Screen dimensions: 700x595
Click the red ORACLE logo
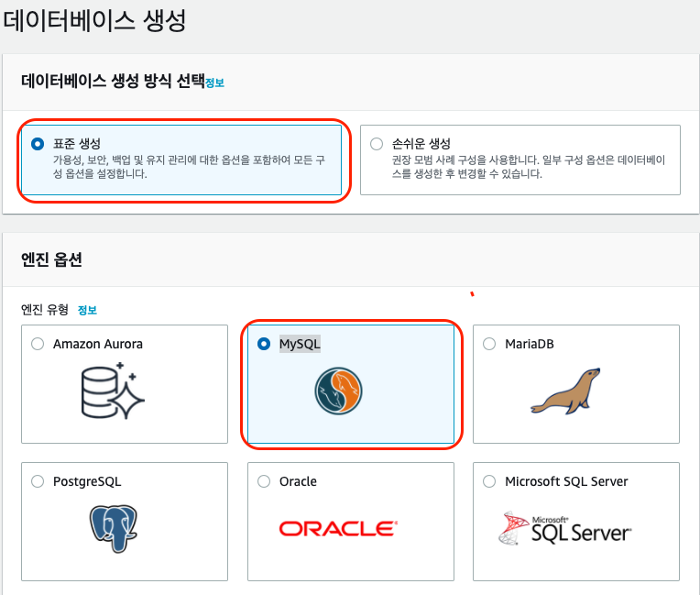click(338, 529)
